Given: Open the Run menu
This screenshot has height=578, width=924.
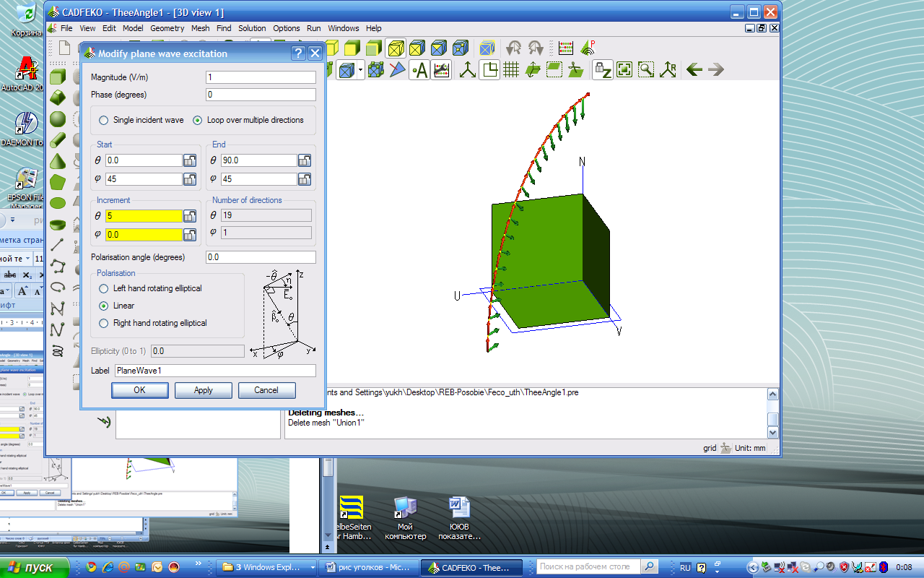Looking at the screenshot, I should point(314,28).
